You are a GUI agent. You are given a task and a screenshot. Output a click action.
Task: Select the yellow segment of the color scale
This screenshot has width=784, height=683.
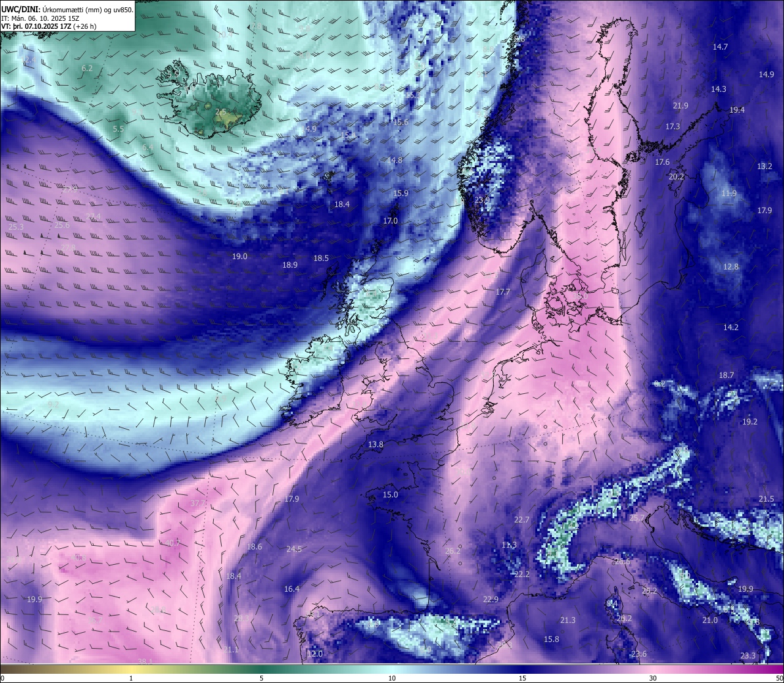pos(131,668)
